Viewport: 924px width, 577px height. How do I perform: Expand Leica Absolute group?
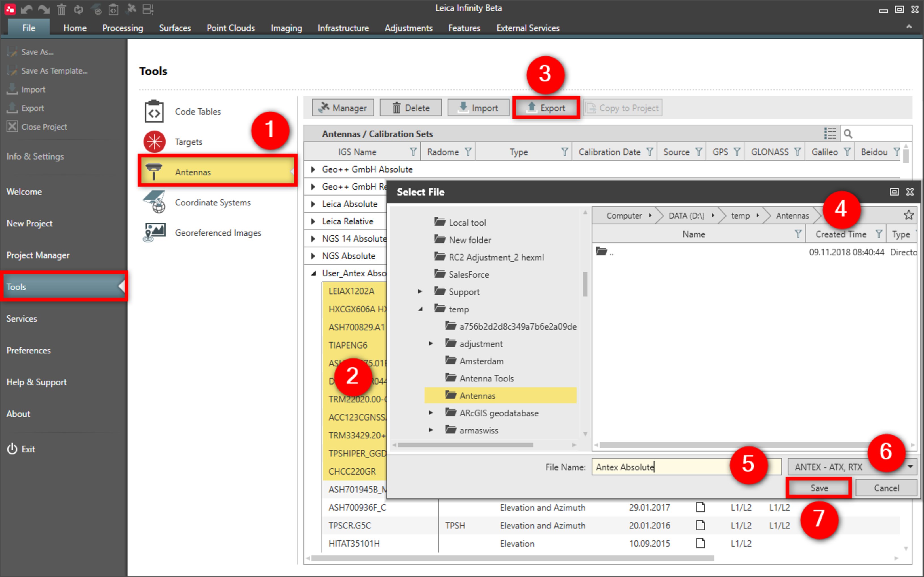click(313, 204)
